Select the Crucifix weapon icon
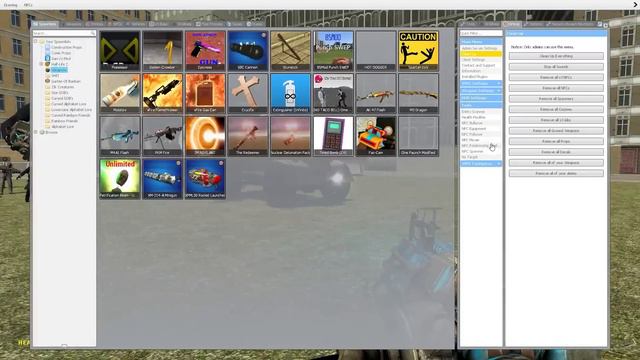The height and width of the screenshot is (360, 640). click(x=248, y=93)
